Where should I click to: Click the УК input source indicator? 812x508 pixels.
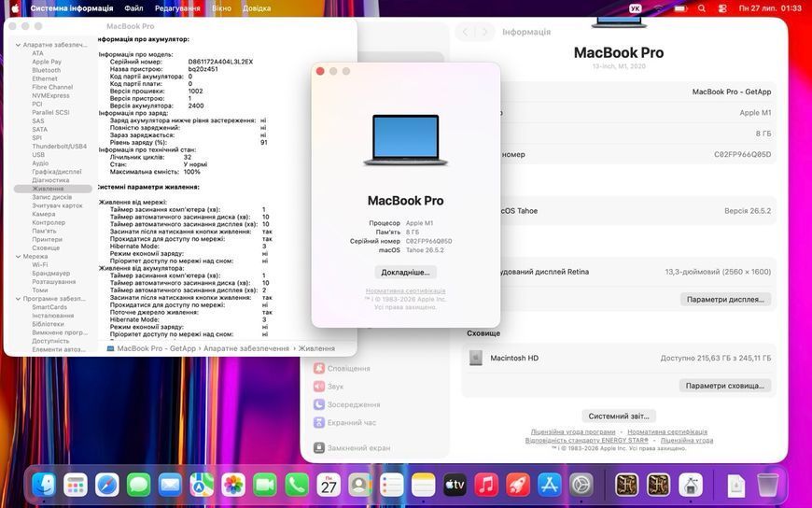636,8
